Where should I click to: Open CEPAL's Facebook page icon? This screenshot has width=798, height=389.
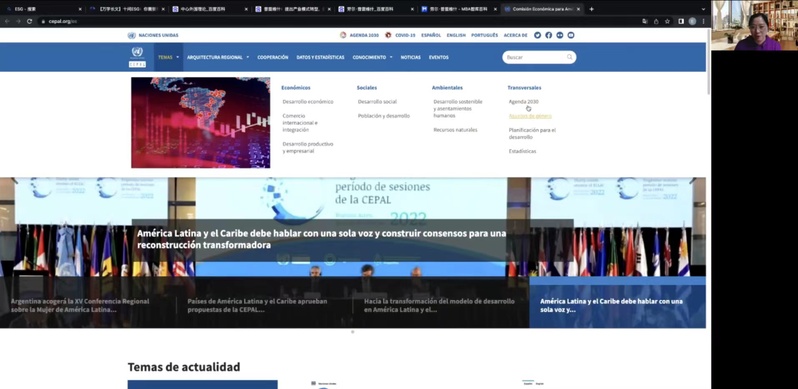[549, 35]
